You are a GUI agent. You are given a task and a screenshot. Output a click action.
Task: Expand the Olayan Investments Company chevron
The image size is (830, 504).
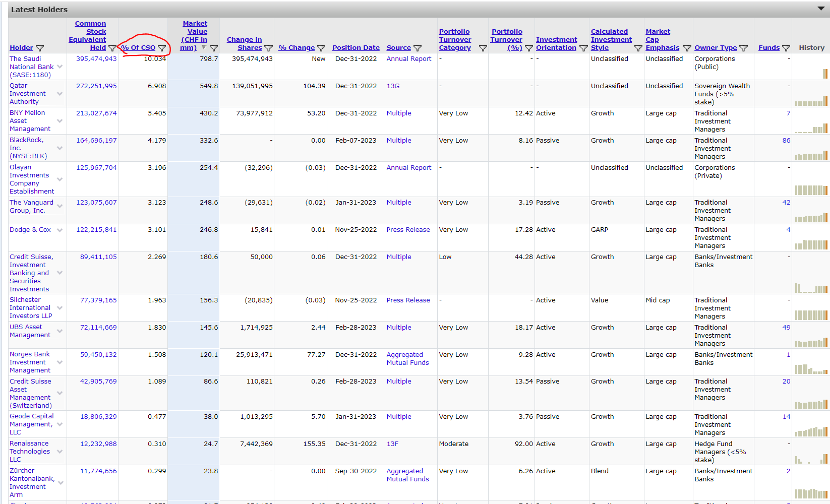coord(60,179)
